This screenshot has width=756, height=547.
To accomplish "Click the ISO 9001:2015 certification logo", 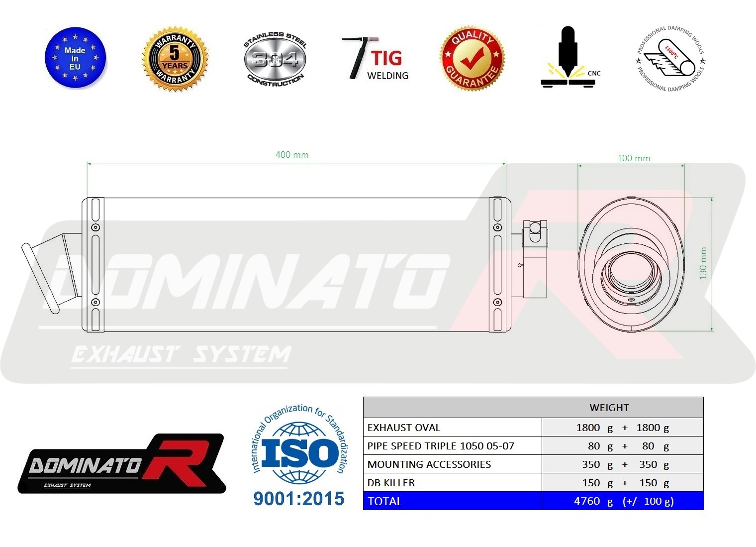I will 299,456.
